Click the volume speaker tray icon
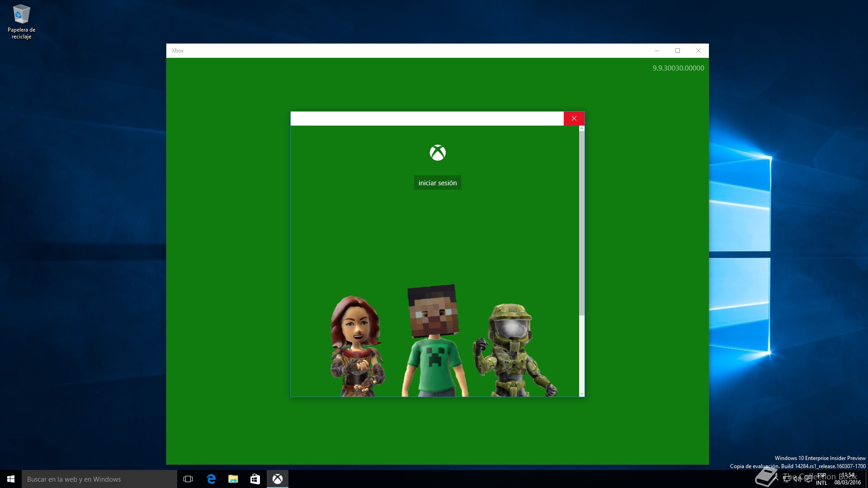The image size is (868, 488). coord(797,479)
